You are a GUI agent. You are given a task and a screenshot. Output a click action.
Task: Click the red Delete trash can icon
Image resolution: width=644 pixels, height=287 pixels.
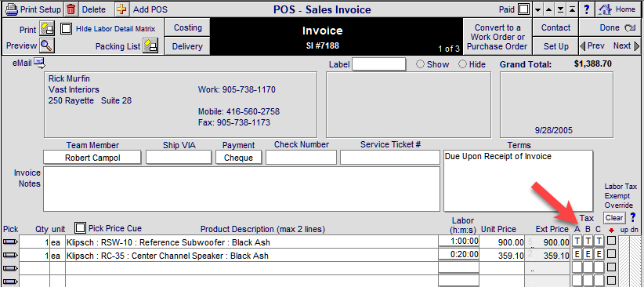[71, 9]
